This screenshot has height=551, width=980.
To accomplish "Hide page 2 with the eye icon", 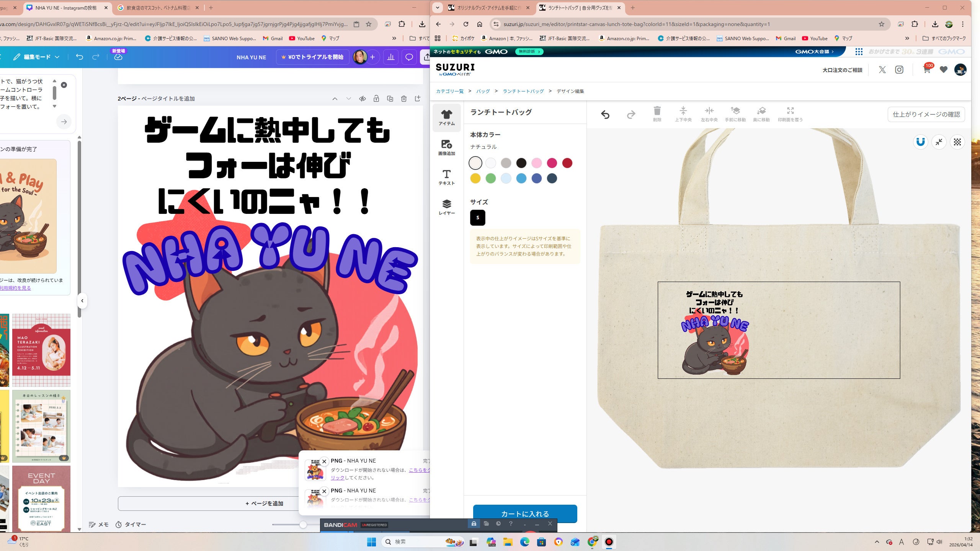I will coord(362,99).
